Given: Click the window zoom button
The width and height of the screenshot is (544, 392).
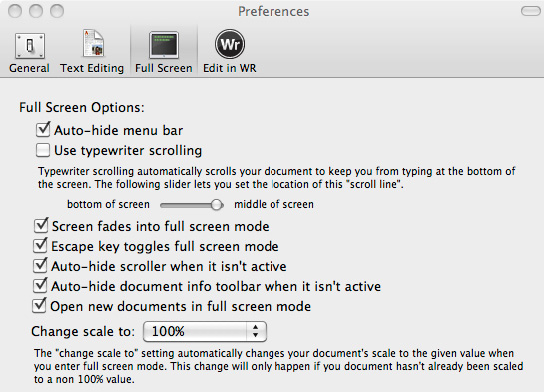Looking at the screenshot, I should 57,11.
